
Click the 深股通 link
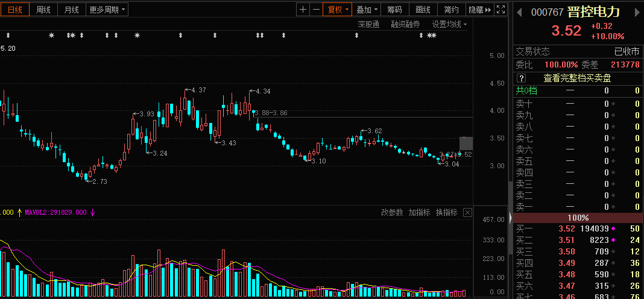tap(368, 24)
